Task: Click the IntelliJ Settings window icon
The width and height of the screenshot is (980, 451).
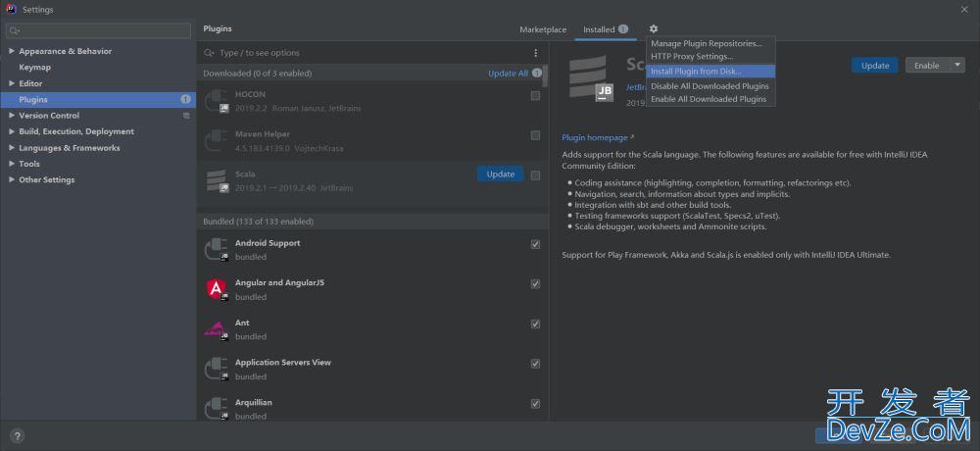Action: 11,10
